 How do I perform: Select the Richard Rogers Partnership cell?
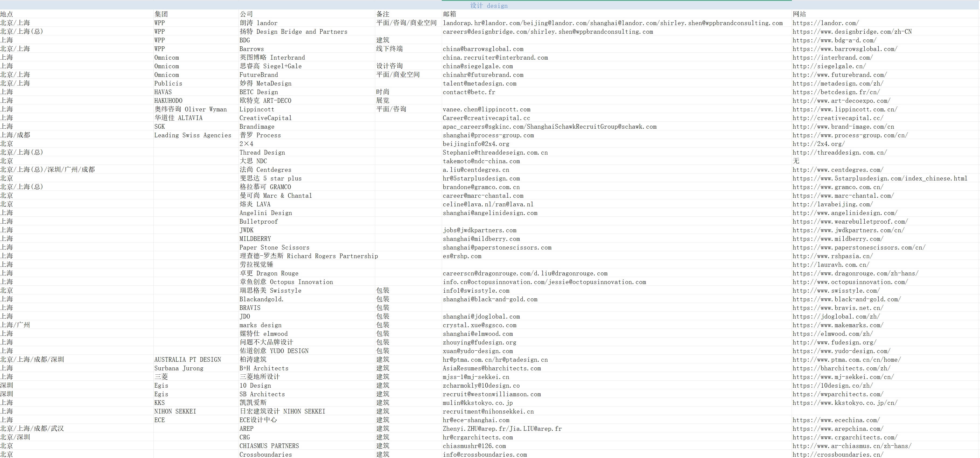(309, 256)
